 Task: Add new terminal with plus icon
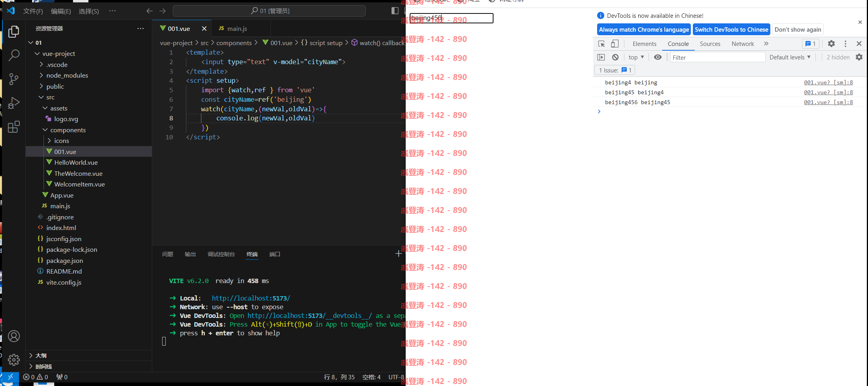click(x=399, y=254)
